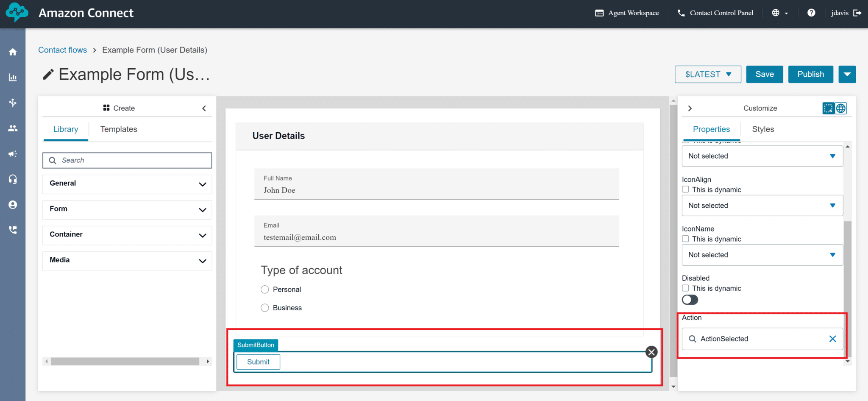Open the $LATEST version dropdown
Screen dimensions: 868x401
[707, 74]
